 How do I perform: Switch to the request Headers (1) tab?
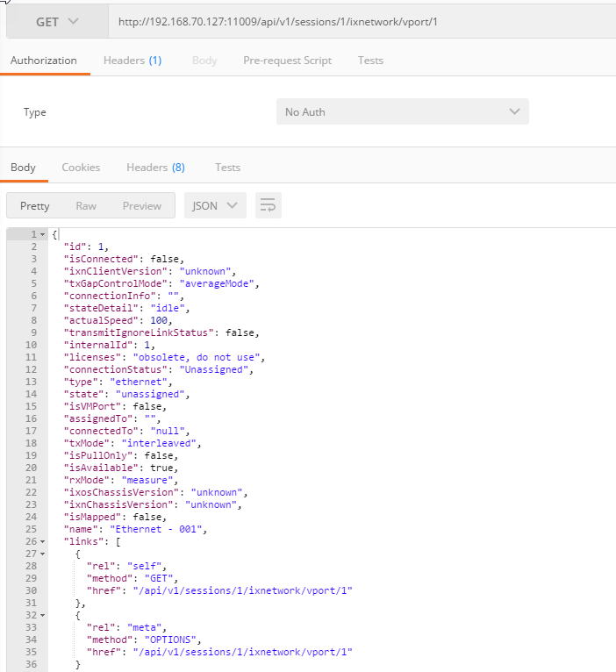(133, 61)
